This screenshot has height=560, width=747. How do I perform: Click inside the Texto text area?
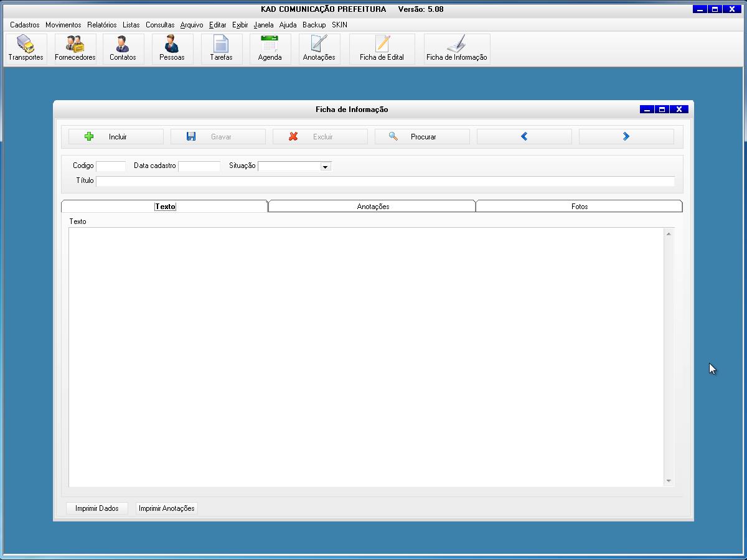click(367, 357)
